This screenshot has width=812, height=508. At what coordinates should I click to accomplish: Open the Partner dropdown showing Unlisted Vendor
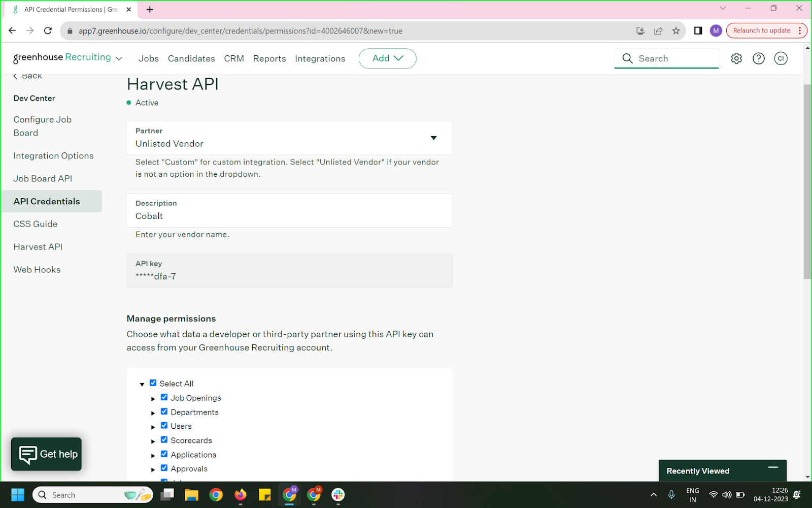(x=289, y=138)
